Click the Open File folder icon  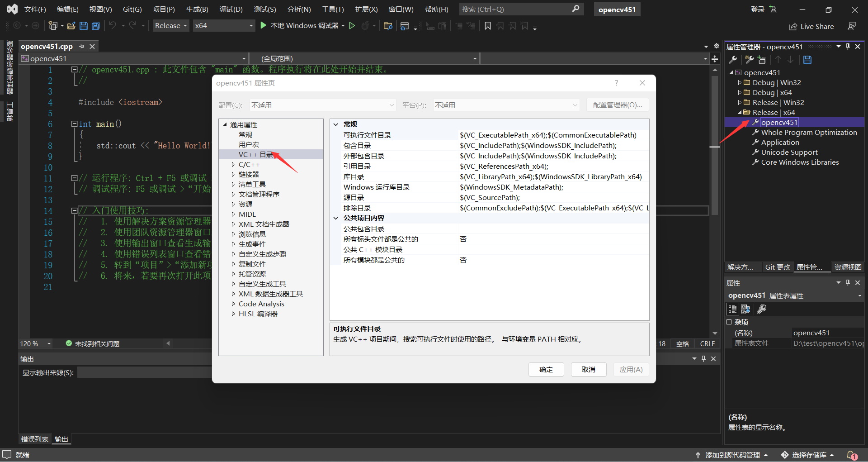coord(71,26)
